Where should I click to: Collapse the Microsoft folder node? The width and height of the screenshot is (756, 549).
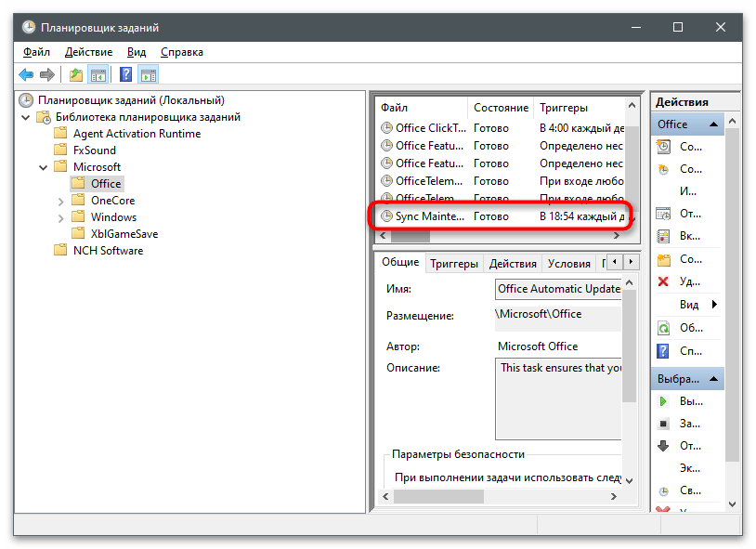pyautogui.click(x=44, y=167)
